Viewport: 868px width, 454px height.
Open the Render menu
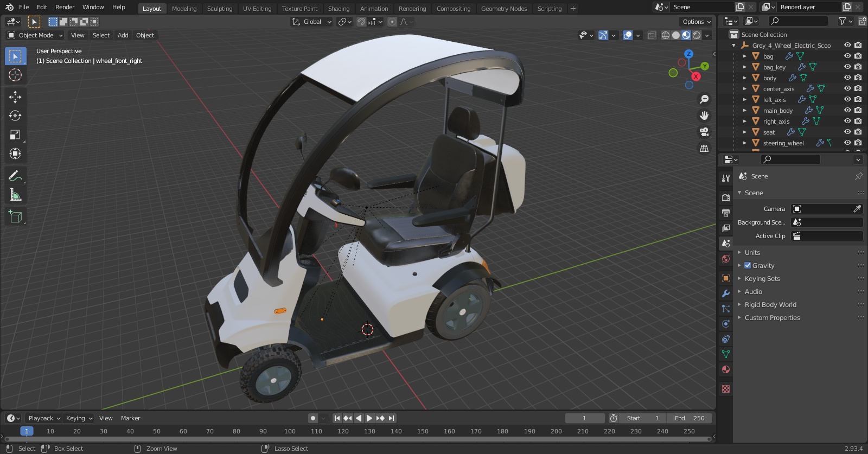tap(65, 7)
